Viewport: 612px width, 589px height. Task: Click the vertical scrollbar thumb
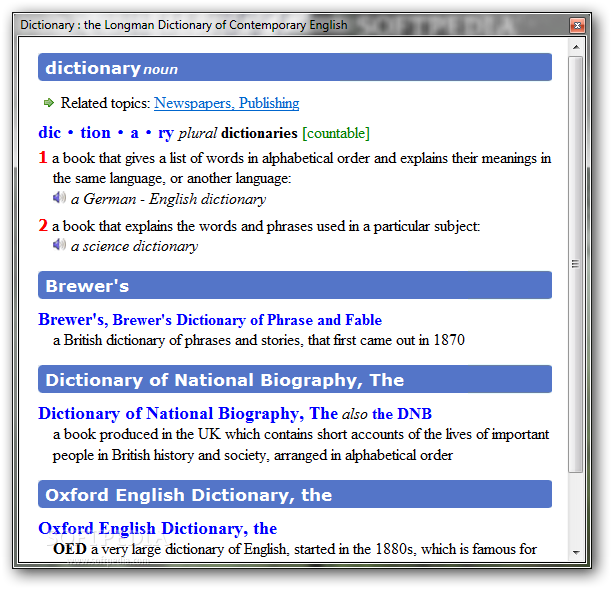[575, 264]
